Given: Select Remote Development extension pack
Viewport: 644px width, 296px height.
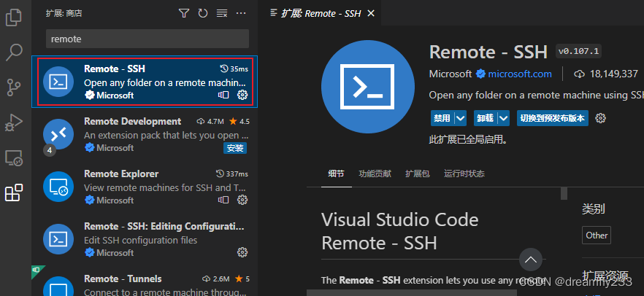Looking at the screenshot, I should tap(145, 134).
